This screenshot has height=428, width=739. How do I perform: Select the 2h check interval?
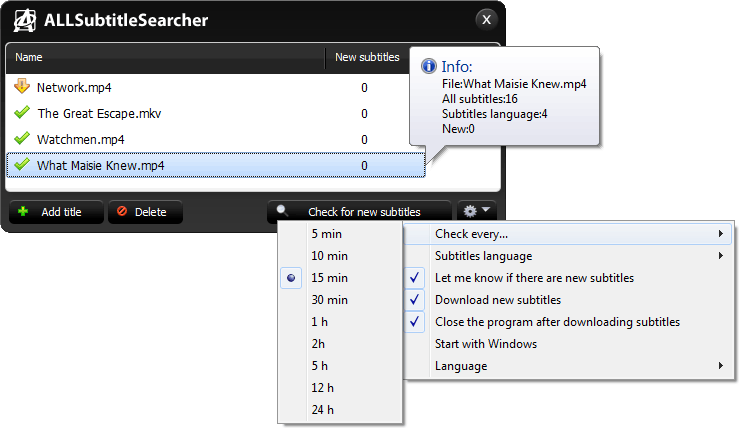pyautogui.click(x=340, y=344)
